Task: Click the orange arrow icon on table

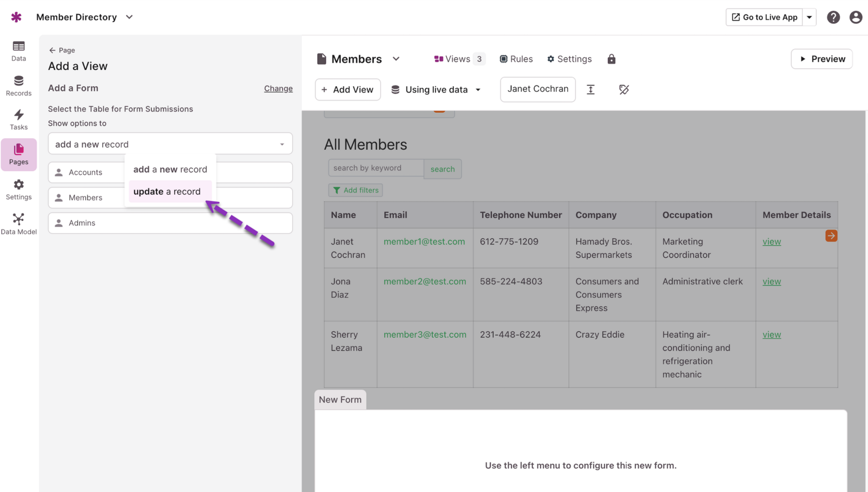Action: click(x=831, y=236)
